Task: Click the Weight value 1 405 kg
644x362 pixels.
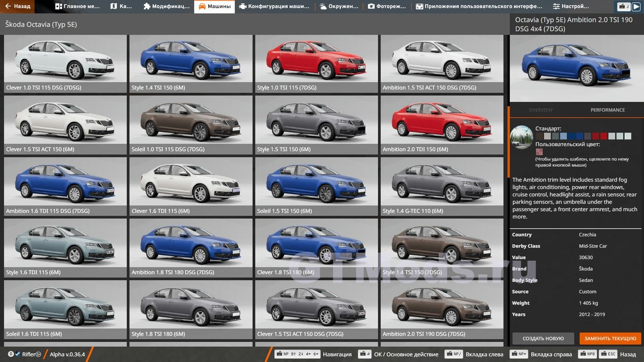Action: [x=588, y=303]
